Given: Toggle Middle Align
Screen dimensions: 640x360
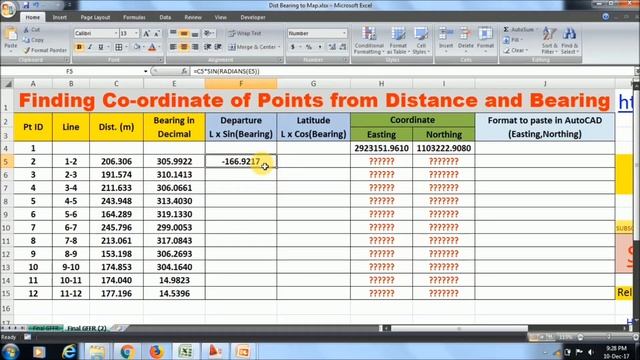Looking at the screenshot, I should [184, 33].
